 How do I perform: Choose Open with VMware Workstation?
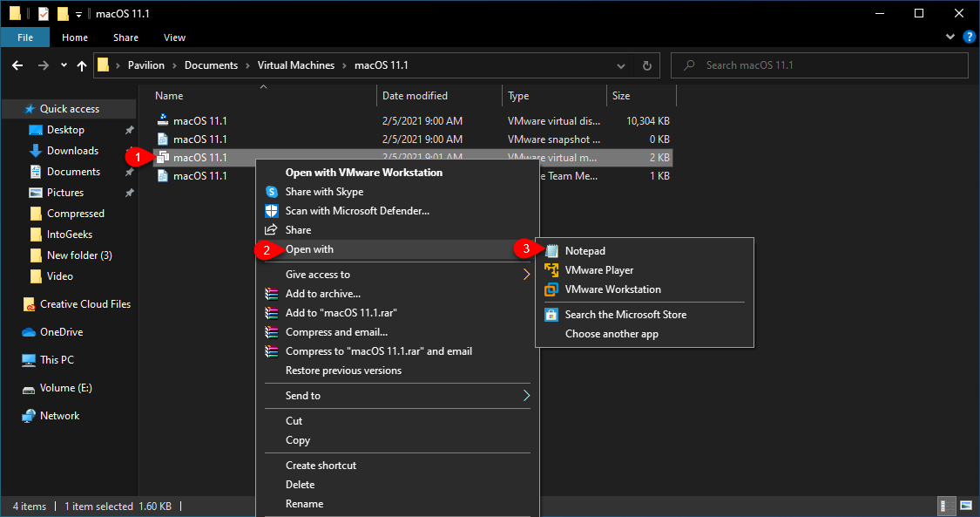(364, 173)
